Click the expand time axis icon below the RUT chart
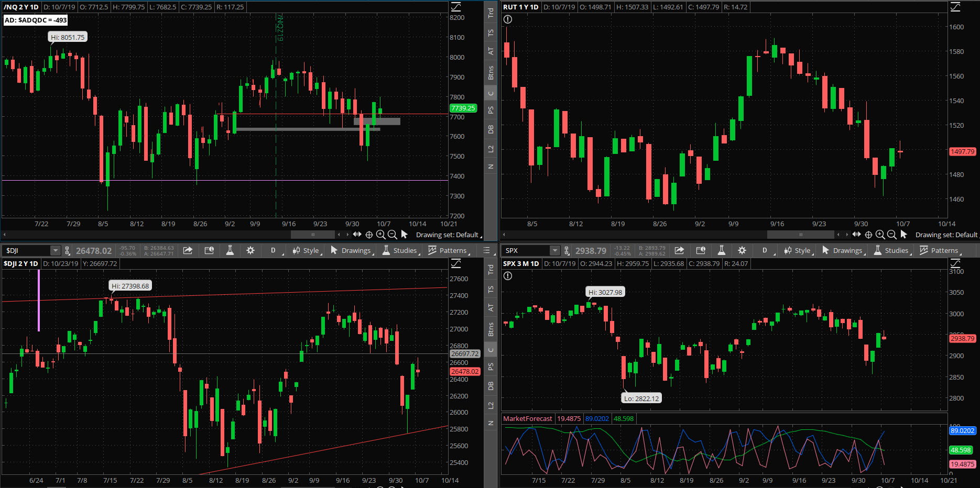 tap(856, 235)
